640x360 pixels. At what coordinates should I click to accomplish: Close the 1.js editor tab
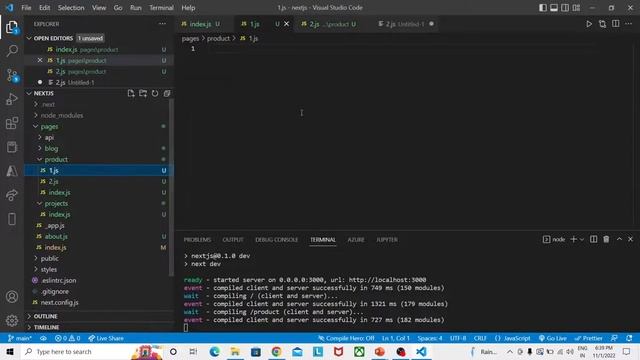pos(287,24)
